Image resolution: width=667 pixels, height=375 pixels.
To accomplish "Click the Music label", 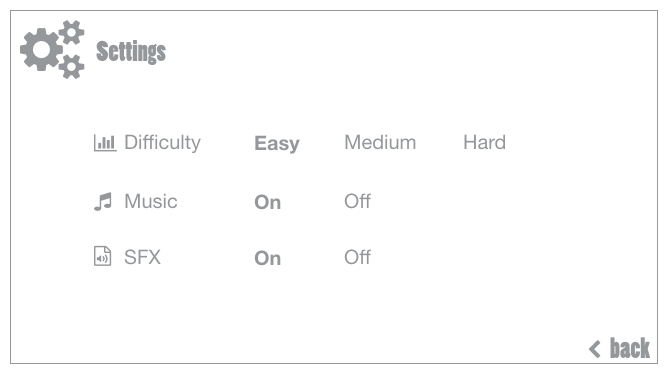I will (x=151, y=202).
